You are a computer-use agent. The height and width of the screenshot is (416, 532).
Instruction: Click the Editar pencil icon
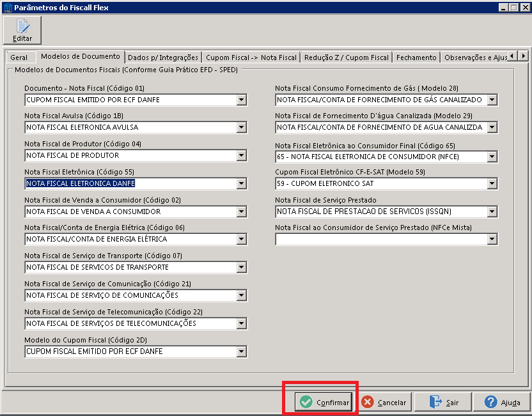(x=23, y=26)
